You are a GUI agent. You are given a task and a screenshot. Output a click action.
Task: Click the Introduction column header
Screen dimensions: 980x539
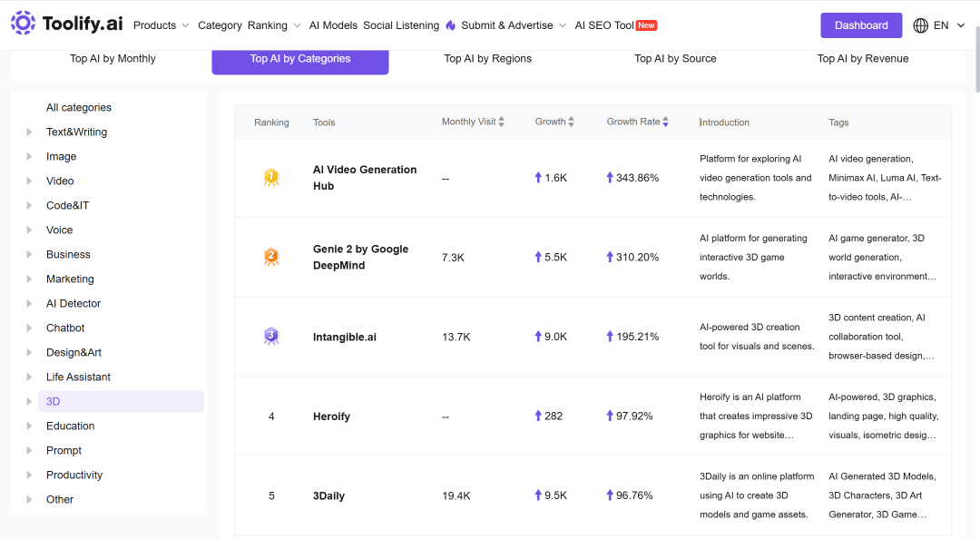point(724,122)
